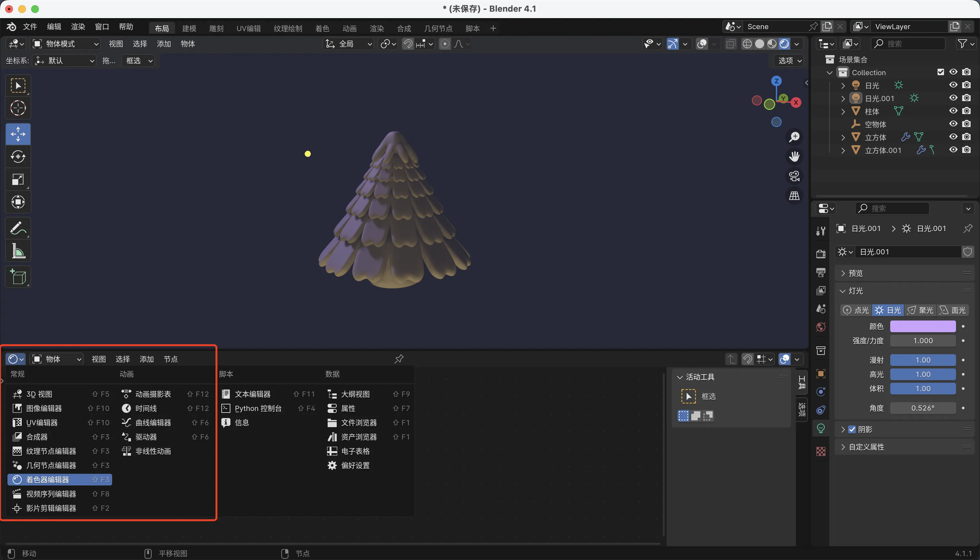Select the Rotate tool in the toolbar
The width and height of the screenshot is (980, 560).
pos(18,157)
